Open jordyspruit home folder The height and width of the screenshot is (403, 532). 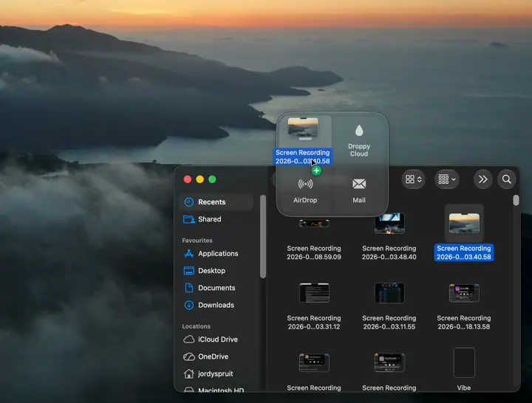[216, 374]
